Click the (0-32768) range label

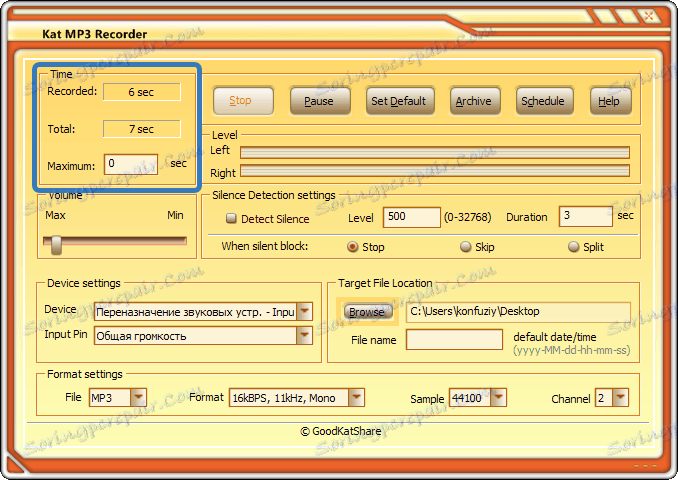tap(467, 217)
